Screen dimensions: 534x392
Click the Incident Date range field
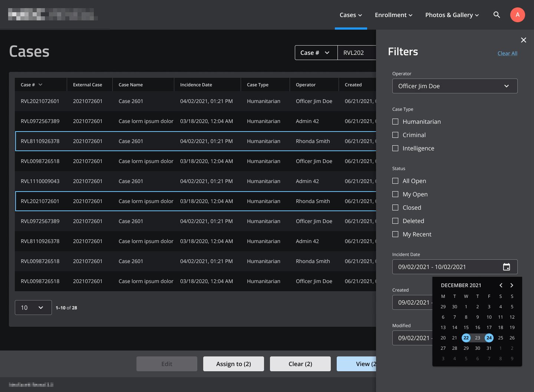[x=455, y=267]
